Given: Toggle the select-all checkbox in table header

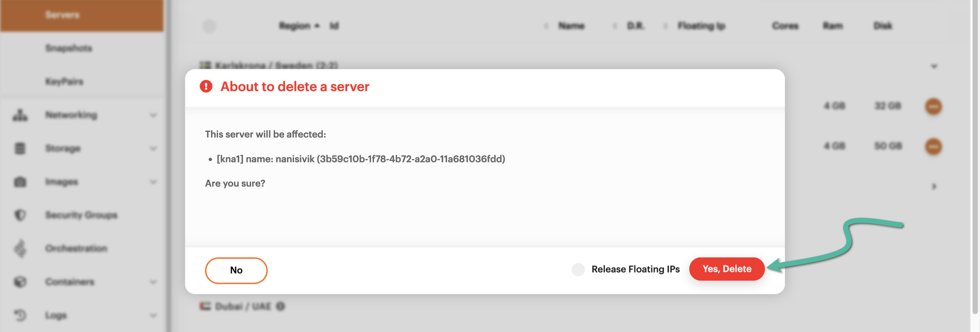Looking at the screenshot, I should 209,26.
